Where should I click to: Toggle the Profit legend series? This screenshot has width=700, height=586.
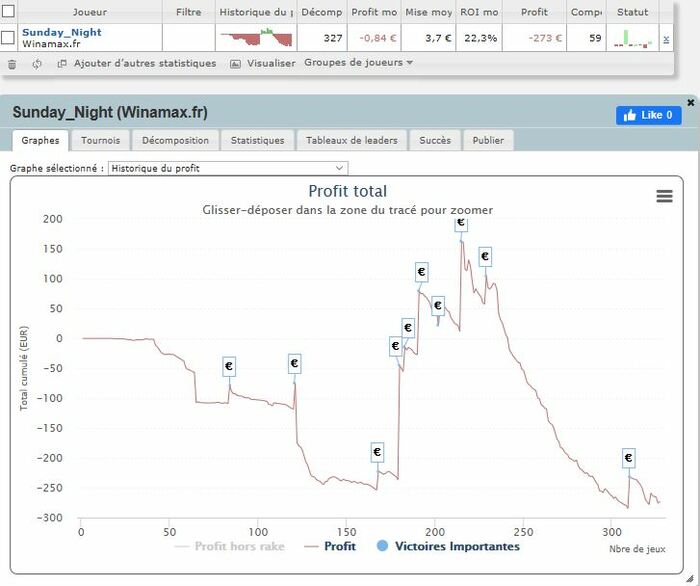[x=329, y=546]
